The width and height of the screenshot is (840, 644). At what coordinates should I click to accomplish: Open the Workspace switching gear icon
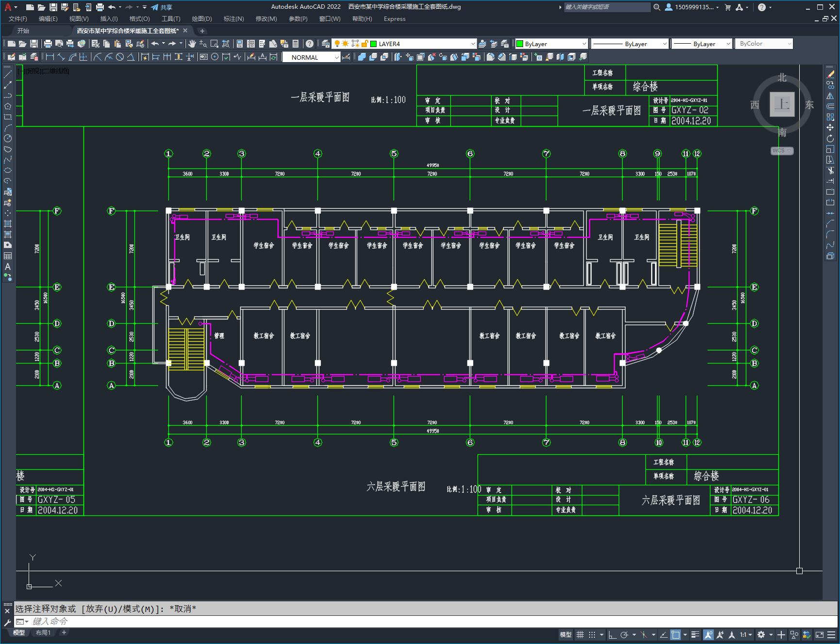[x=761, y=634]
